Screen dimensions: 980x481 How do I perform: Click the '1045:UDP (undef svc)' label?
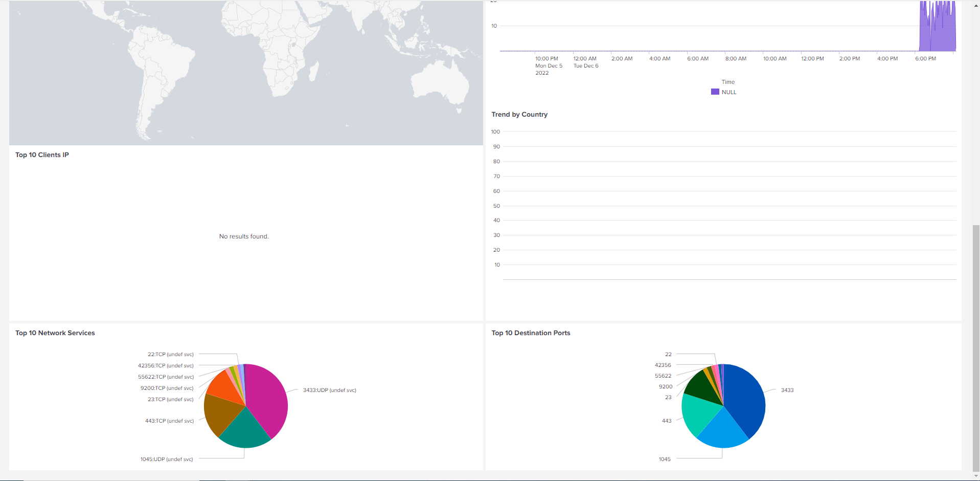tap(167, 459)
